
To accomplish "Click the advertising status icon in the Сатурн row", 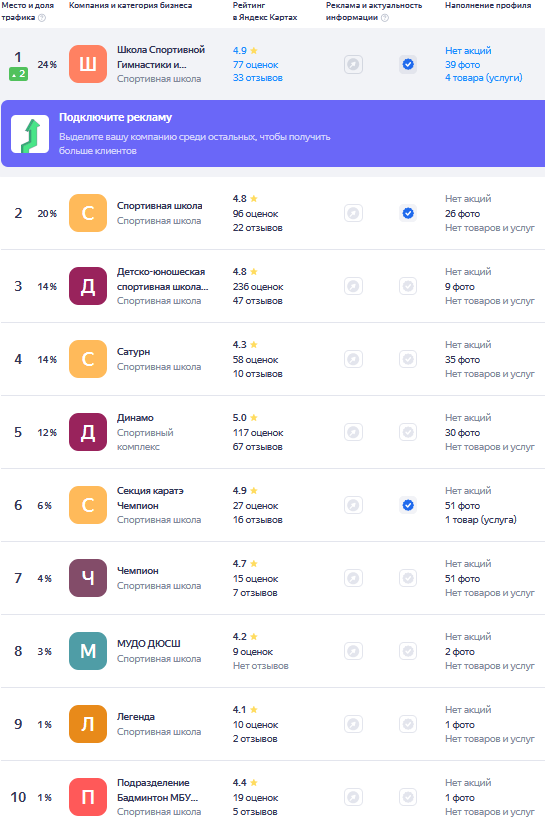I will point(354,359).
